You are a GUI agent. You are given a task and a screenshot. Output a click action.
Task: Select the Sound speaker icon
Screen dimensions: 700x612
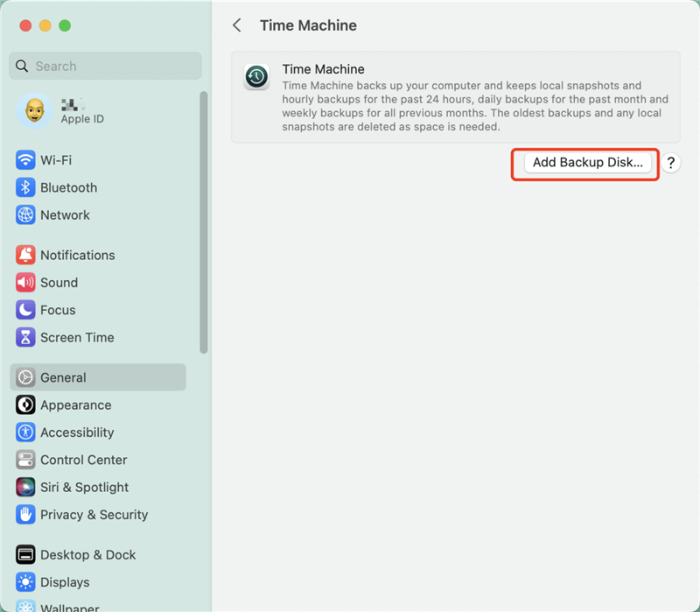(24, 282)
